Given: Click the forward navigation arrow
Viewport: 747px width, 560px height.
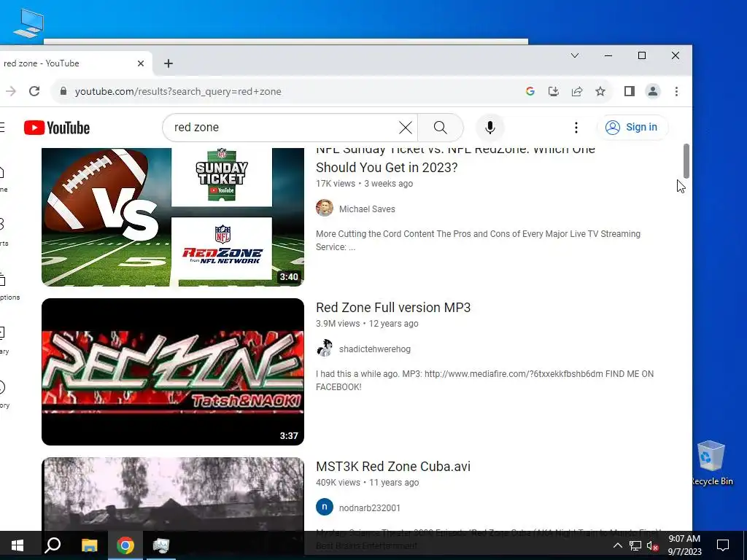Looking at the screenshot, I should [x=10, y=91].
